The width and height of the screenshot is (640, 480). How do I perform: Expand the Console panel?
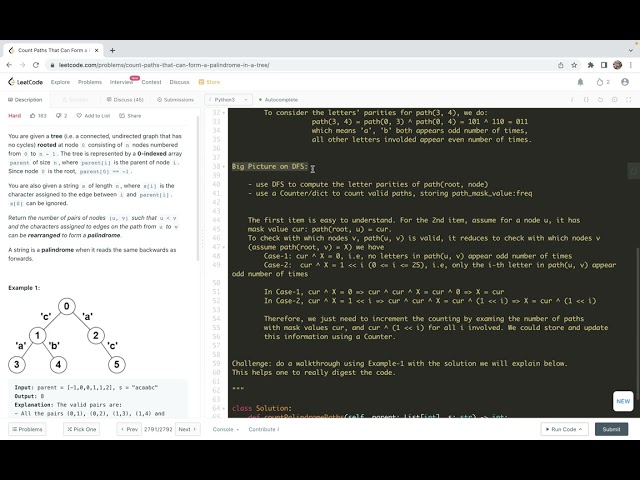[226, 429]
